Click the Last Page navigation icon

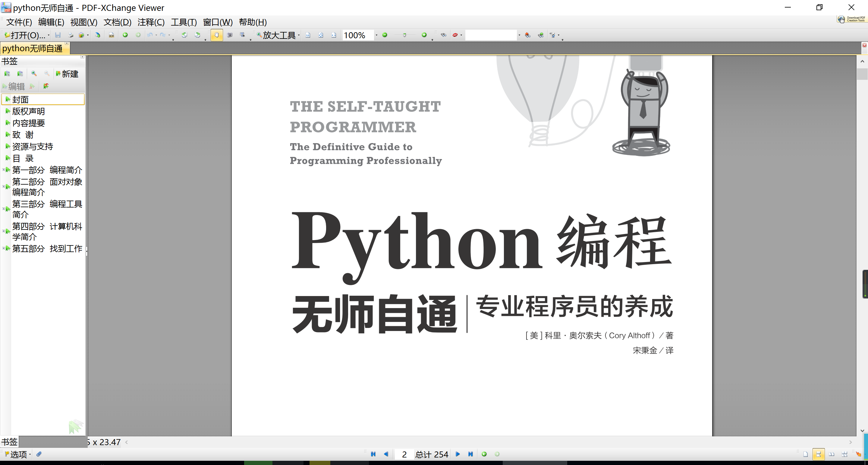pos(470,454)
